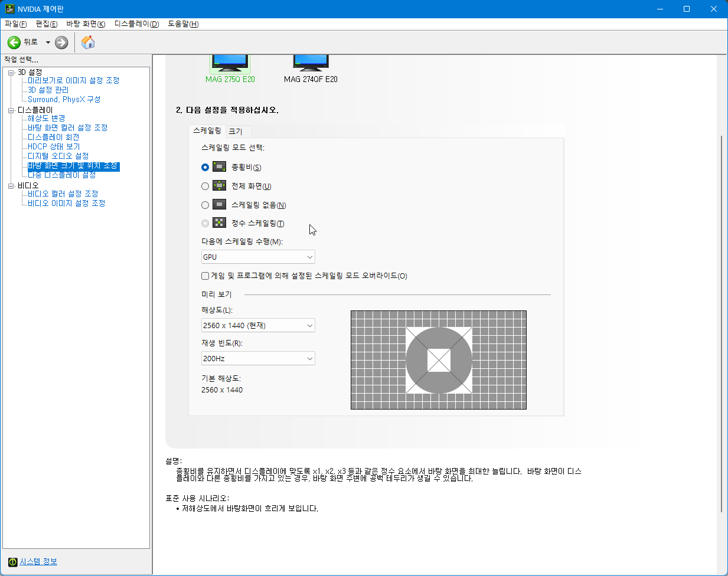Screen dimensions: 728x576
Task: Click the NVIDIA 제어판 title bar icon
Action: click(x=10, y=9)
